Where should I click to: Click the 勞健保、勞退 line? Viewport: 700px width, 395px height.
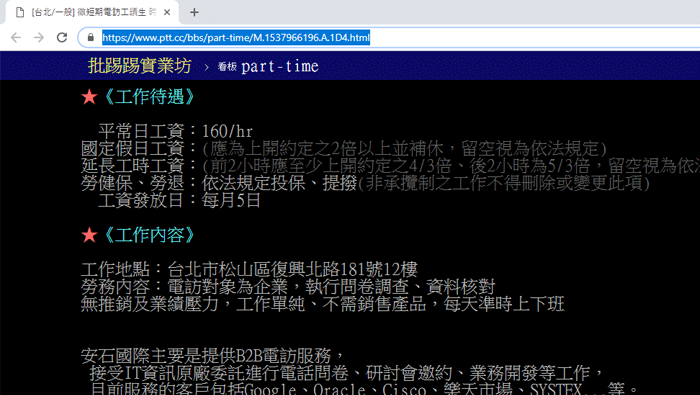[x=365, y=183]
